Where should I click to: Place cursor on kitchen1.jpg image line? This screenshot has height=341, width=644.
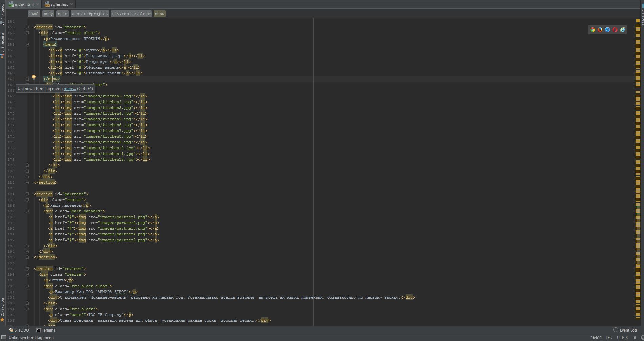tap(100, 96)
